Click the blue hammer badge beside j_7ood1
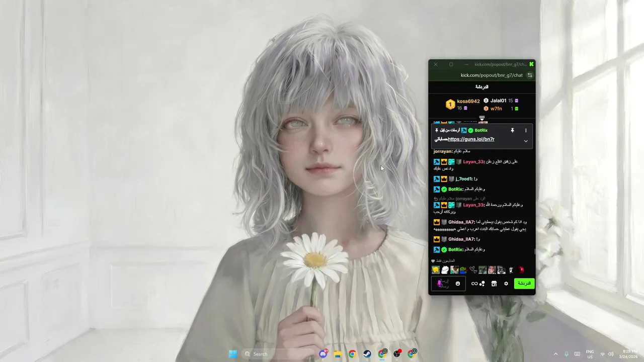Image resolution: width=644 pixels, height=362 pixels. pyautogui.click(x=437, y=179)
